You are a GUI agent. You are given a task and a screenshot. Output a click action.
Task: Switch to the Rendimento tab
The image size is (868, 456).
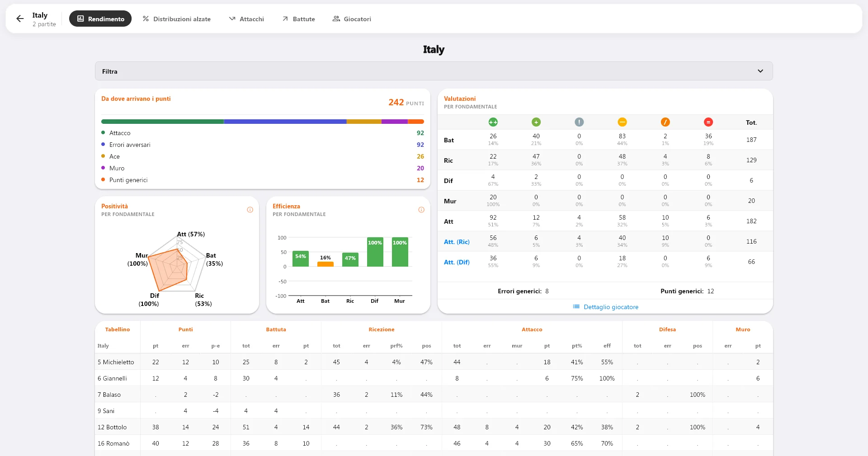pyautogui.click(x=100, y=19)
